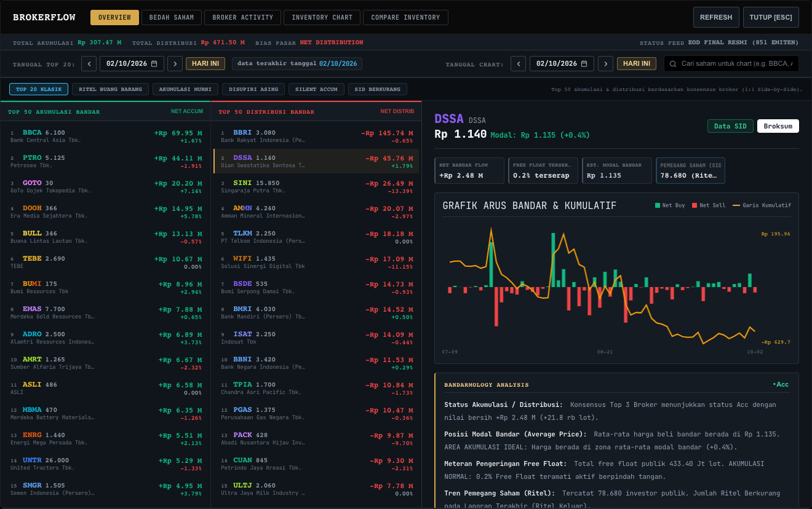Image resolution: width=812 pixels, height=509 pixels.
Task: Select GOTO Gojek Tokopedia accumulation row
Action: [x=106, y=187]
